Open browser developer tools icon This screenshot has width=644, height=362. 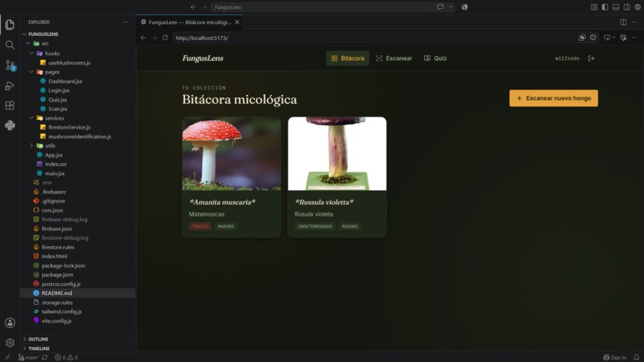click(623, 38)
